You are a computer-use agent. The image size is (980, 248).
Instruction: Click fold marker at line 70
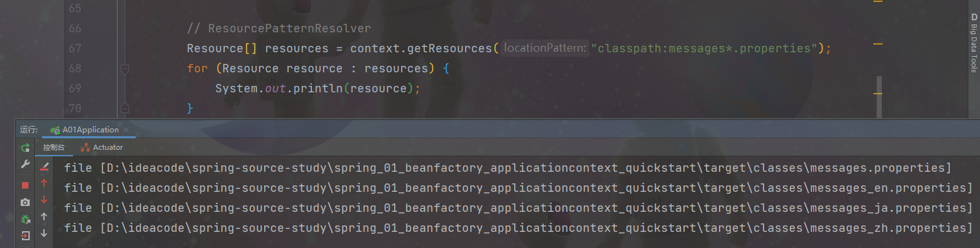tap(125, 108)
